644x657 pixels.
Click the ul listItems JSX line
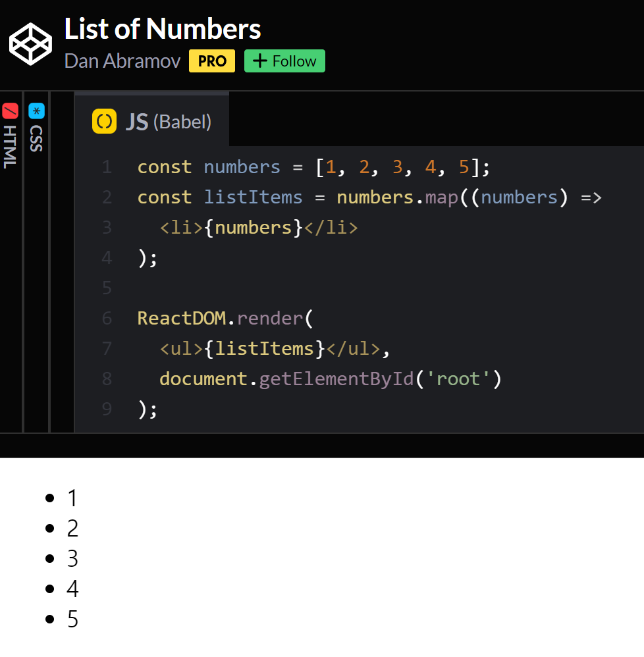tap(275, 349)
